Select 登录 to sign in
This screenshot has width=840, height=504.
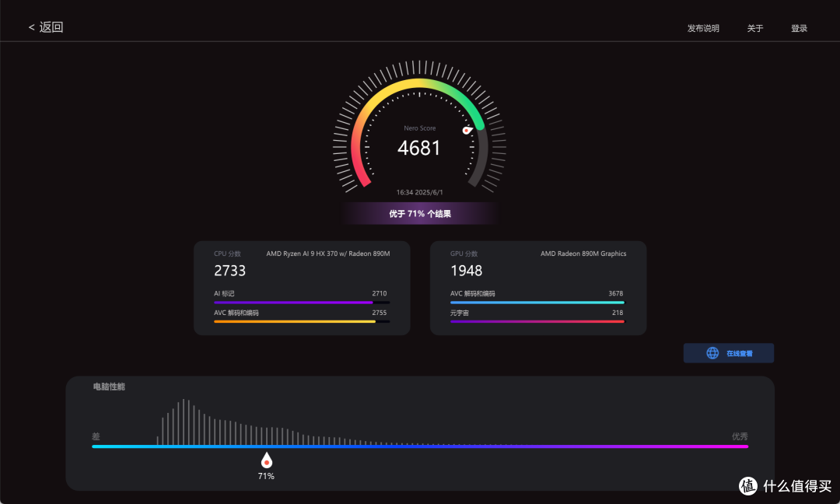799,28
